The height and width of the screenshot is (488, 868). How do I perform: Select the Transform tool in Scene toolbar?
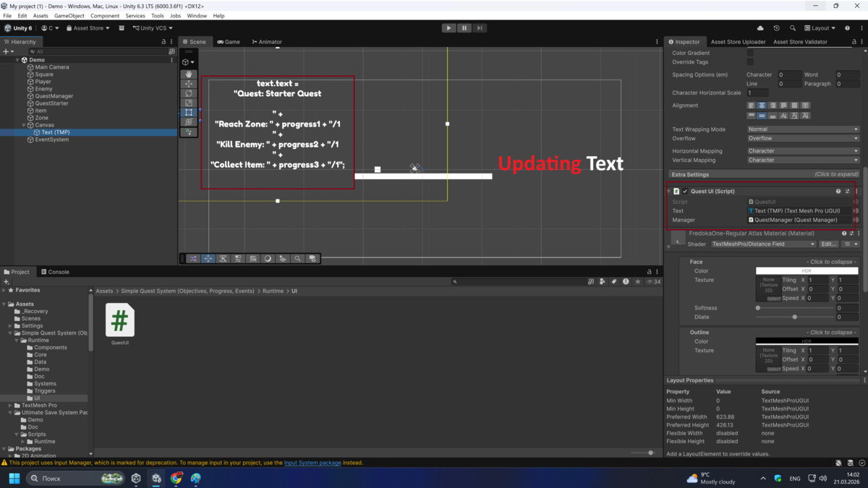point(189,122)
